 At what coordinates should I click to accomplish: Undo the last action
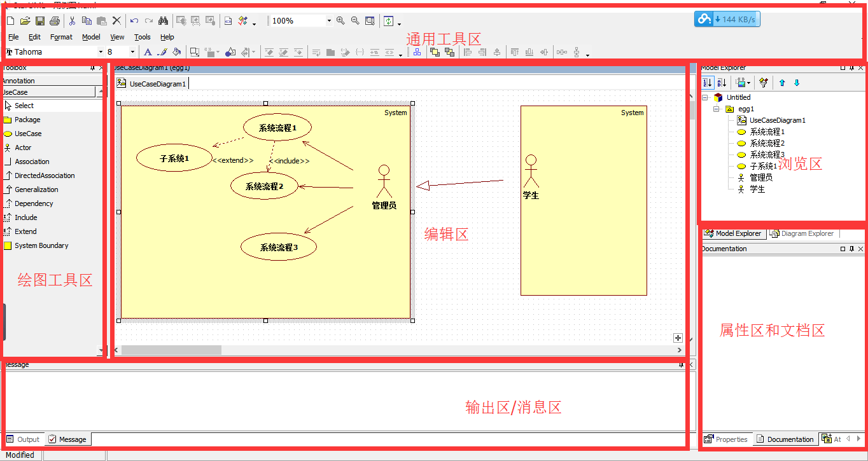(x=134, y=21)
